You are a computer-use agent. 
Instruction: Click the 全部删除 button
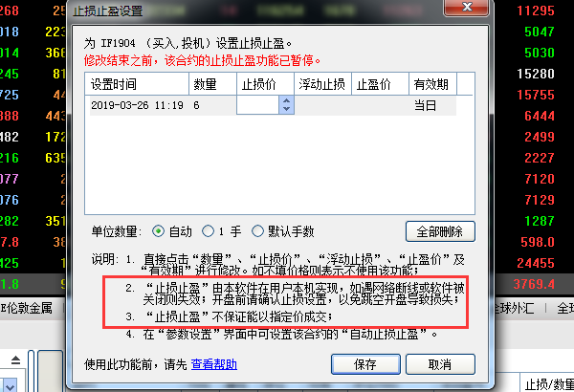(x=440, y=231)
